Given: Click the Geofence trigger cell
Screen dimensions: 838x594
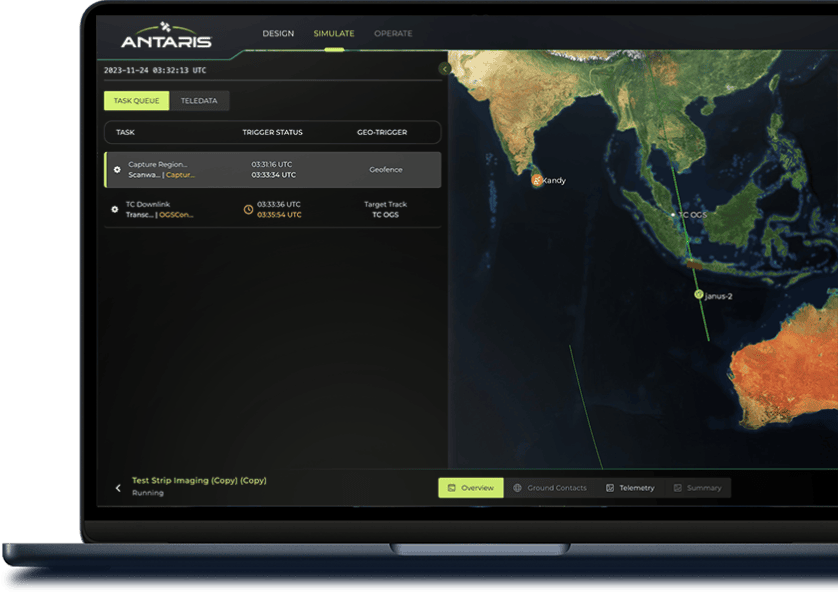Looking at the screenshot, I should coord(385,169).
